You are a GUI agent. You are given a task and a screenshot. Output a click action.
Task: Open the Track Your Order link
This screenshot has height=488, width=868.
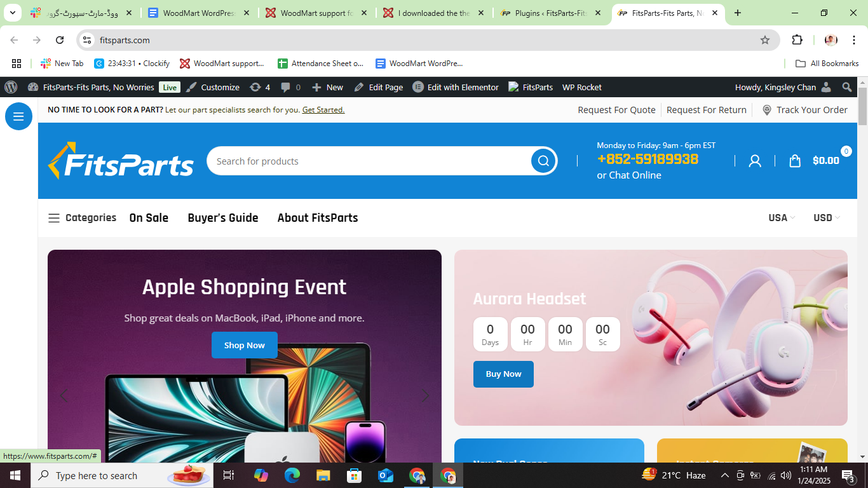804,110
